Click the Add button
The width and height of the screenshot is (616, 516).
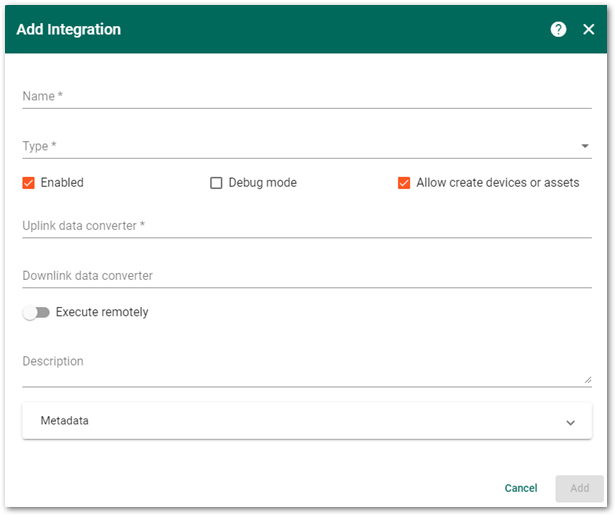tap(579, 488)
